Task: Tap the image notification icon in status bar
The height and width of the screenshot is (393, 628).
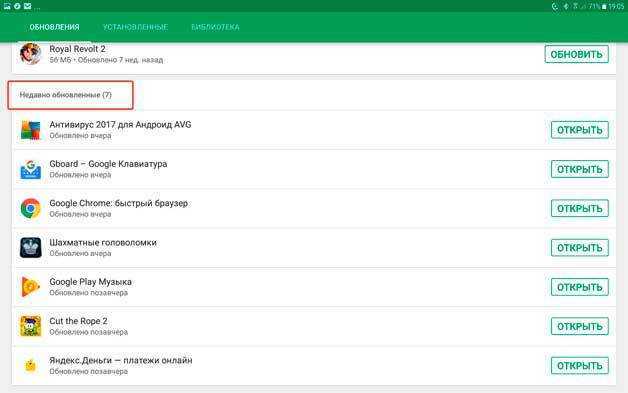Action: tap(7, 6)
